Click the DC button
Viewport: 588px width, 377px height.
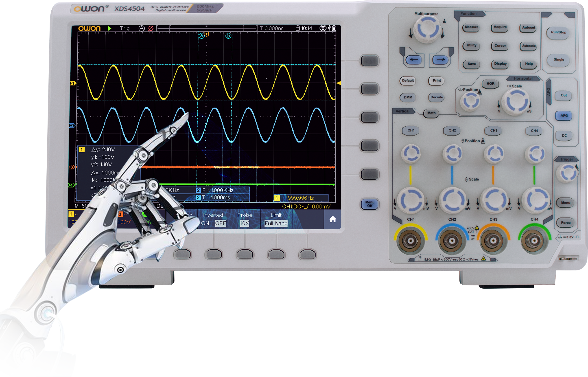[x=564, y=136]
